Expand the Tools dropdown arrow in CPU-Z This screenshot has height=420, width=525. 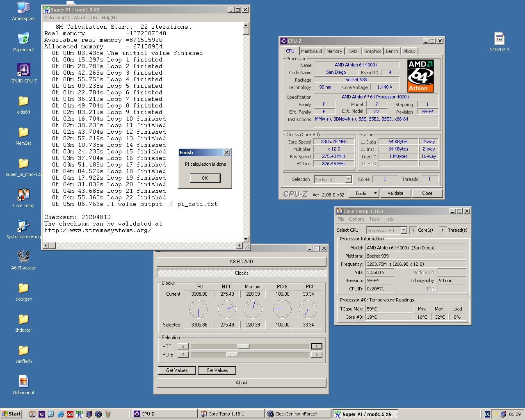coord(375,193)
